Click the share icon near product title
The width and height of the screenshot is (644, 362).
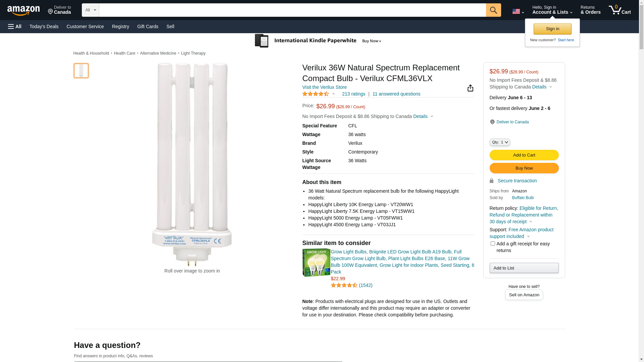470,88
